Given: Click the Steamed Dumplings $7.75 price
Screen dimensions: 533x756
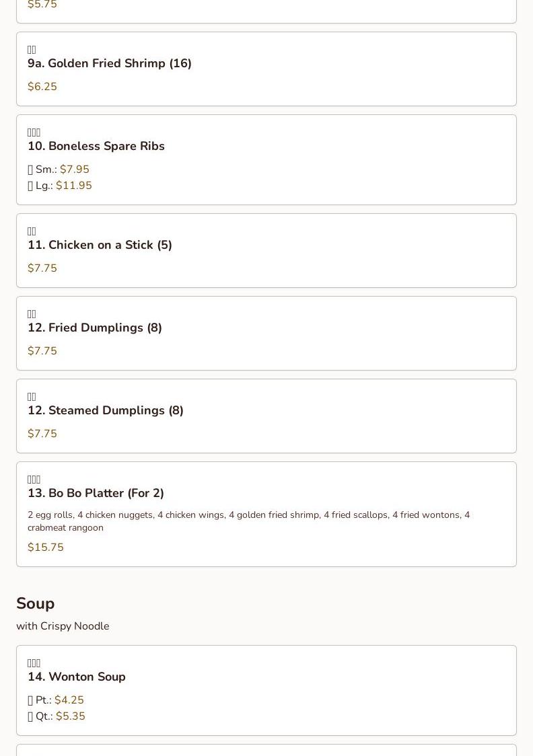Looking at the screenshot, I should pyautogui.click(x=42, y=434).
